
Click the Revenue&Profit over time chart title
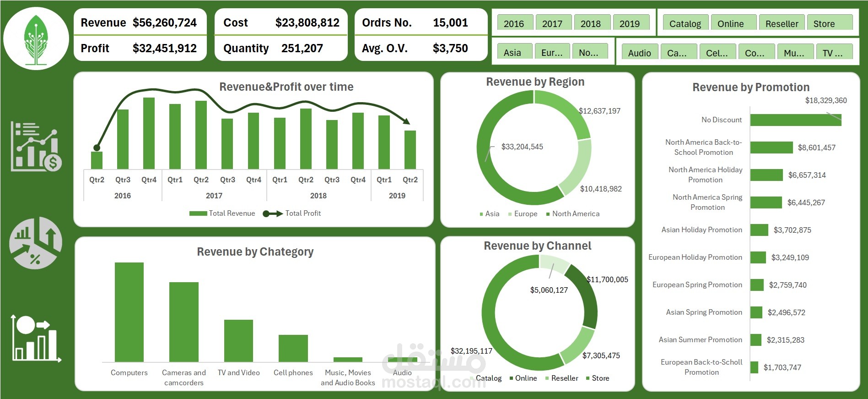[286, 87]
